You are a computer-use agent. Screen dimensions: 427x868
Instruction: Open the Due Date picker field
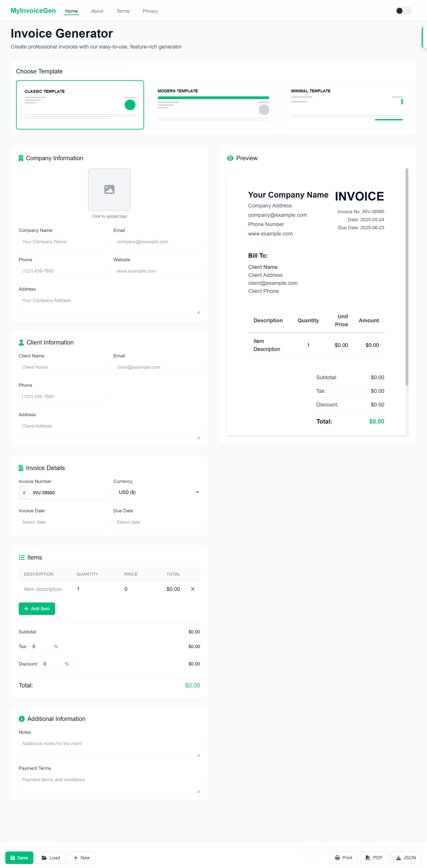[x=157, y=522]
